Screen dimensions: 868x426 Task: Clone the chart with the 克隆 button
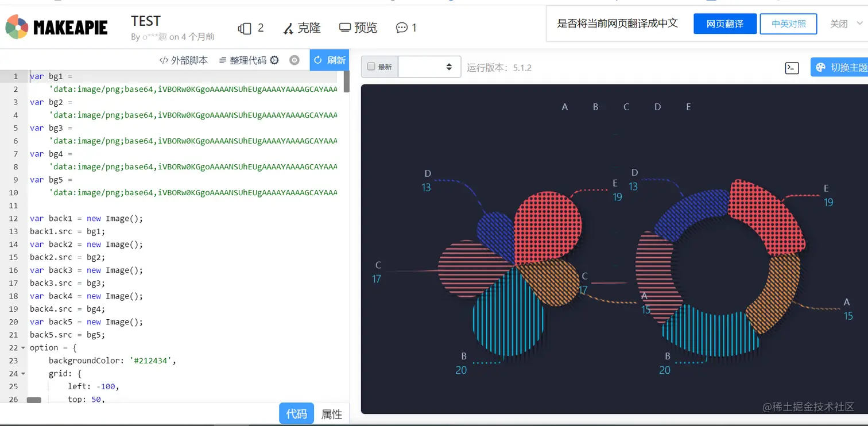pos(302,28)
